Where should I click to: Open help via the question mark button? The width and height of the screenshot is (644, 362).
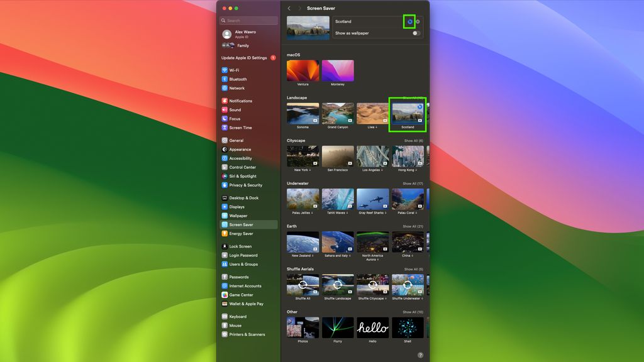click(422, 354)
